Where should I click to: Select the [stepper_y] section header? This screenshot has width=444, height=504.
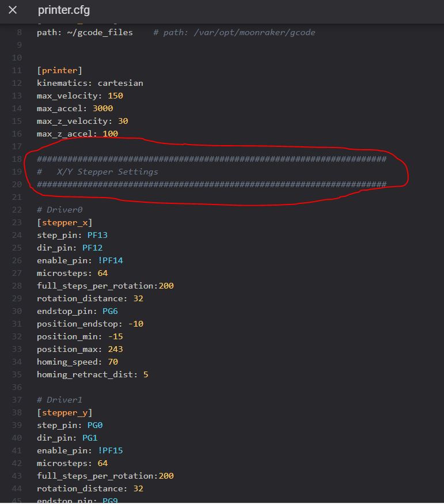[x=64, y=412]
